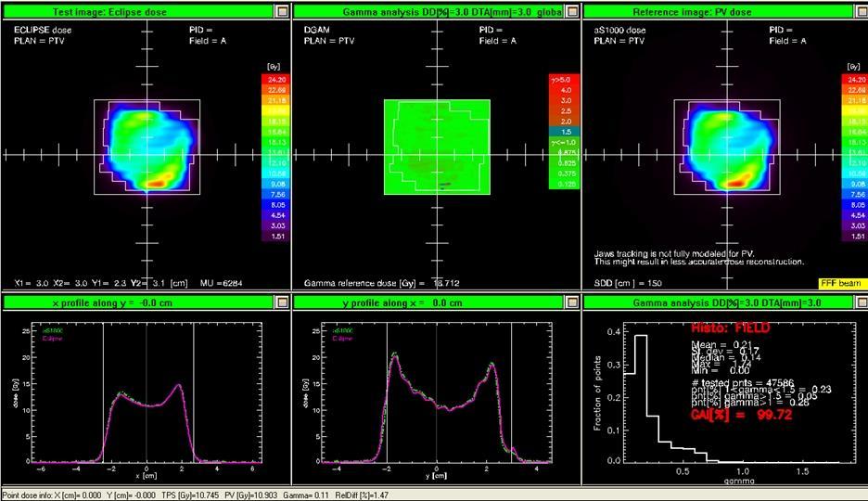Click Gamma= 0.11 in status bar
868x501 pixels.
coord(306,495)
